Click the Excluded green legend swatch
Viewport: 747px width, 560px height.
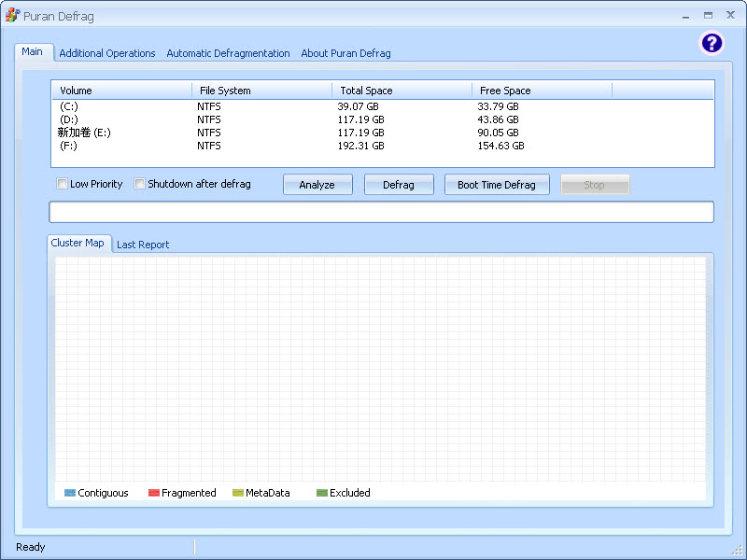322,493
